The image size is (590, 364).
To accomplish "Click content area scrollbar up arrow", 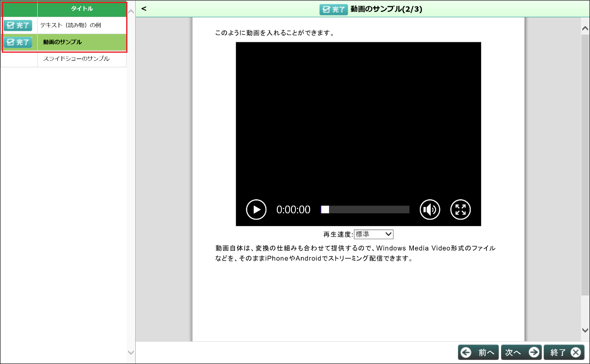I will tap(585, 29).
